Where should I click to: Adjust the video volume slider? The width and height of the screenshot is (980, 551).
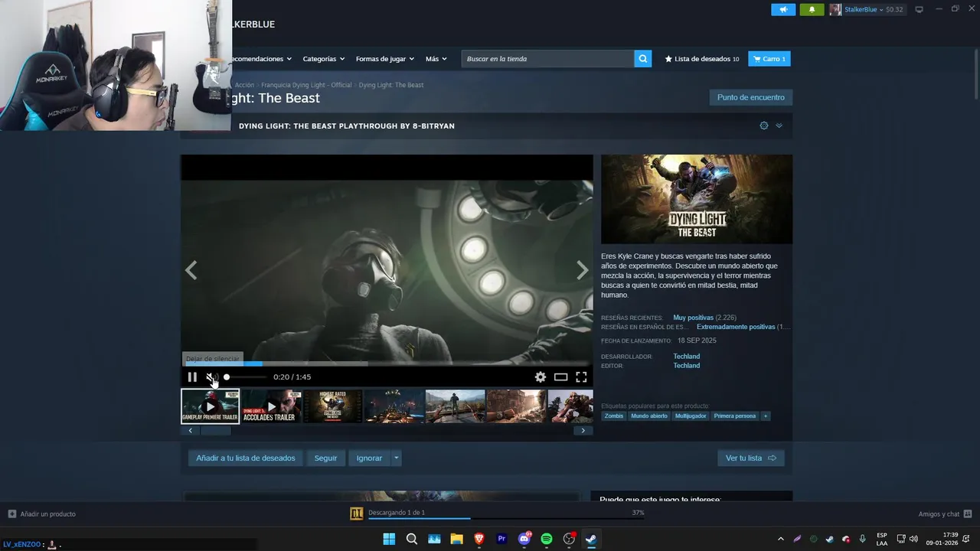click(245, 377)
